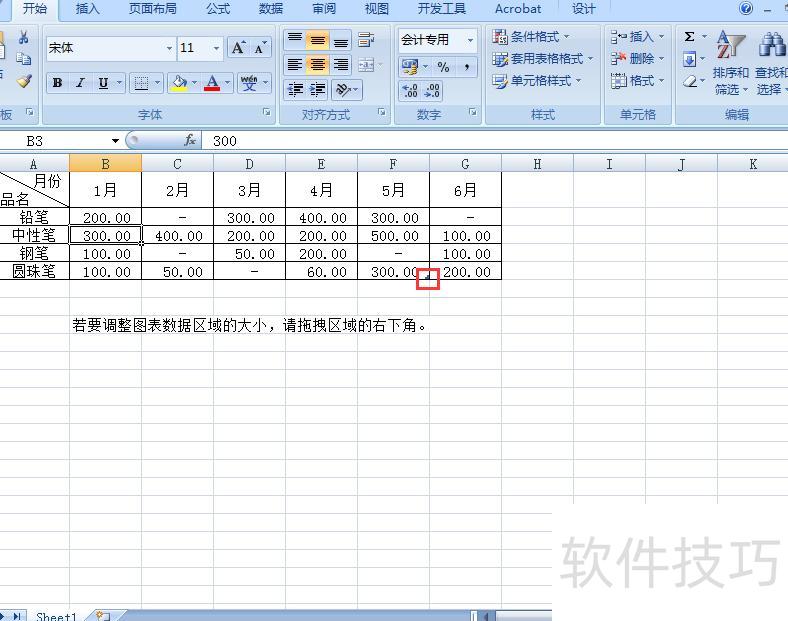788x621 pixels.
Task: Set bottom vertical alignment
Action: 341,40
